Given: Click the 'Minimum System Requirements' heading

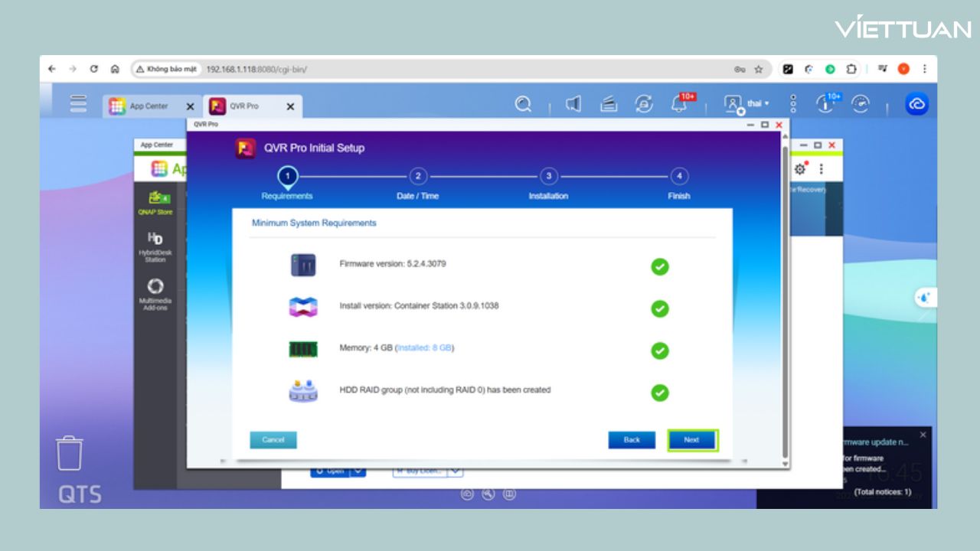Looking at the screenshot, I should (x=314, y=223).
